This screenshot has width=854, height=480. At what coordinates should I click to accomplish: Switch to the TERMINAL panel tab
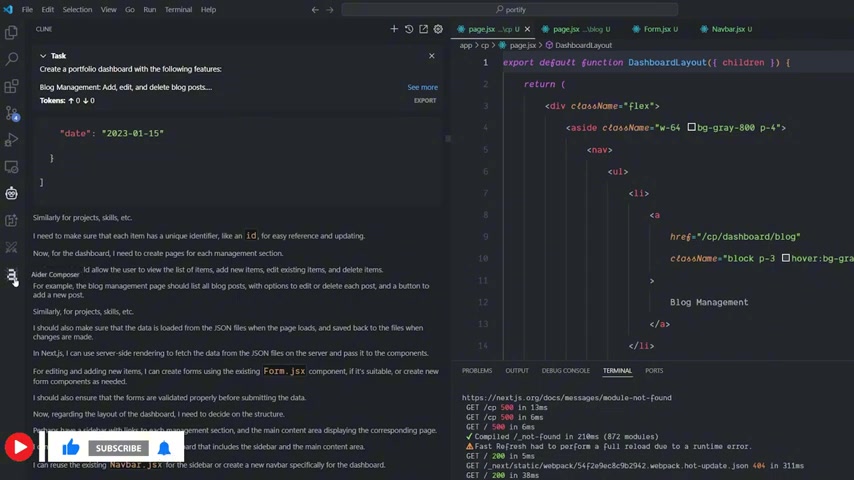(x=617, y=370)
